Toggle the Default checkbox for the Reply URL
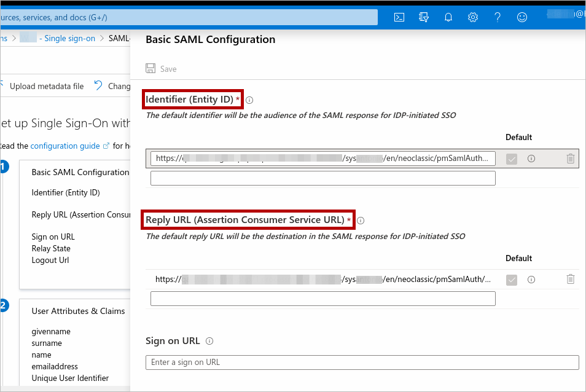This screenshot has height=392, width=586. click(512, 280)
